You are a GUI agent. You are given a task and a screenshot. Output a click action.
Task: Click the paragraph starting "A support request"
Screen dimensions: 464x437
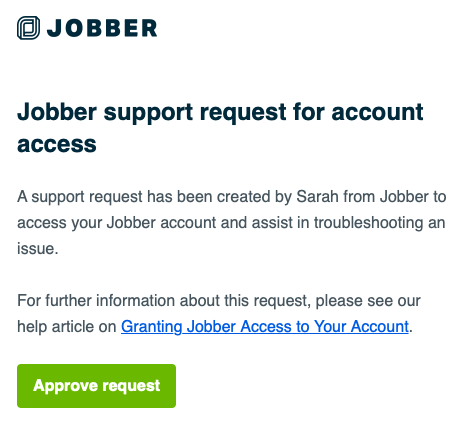[232, 222]
